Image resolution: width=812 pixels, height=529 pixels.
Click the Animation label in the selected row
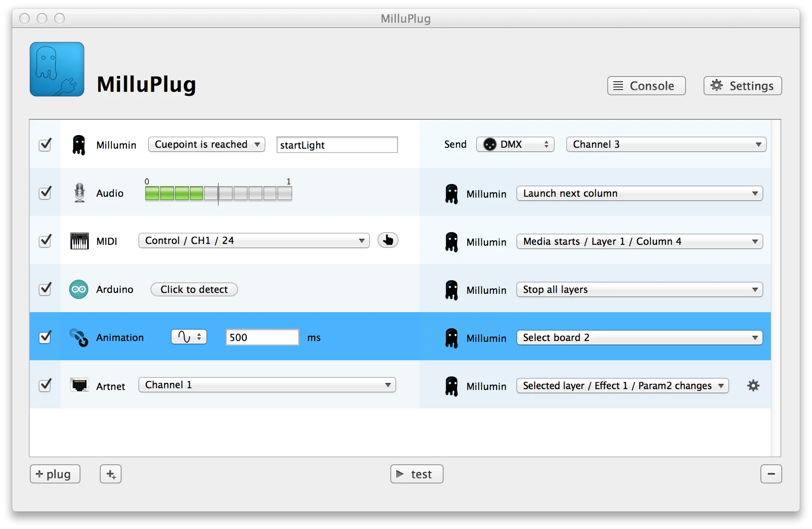point(120,338)
